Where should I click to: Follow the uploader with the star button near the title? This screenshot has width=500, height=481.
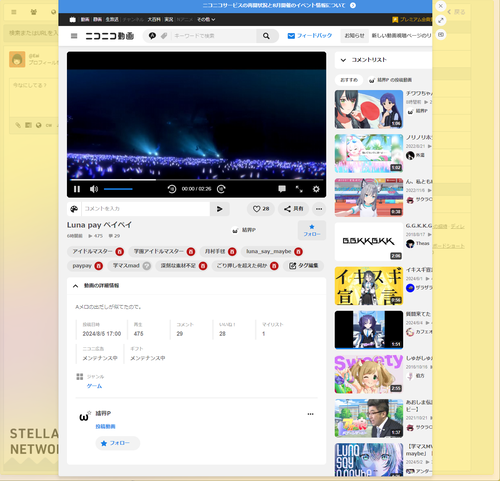coord(312,230)
